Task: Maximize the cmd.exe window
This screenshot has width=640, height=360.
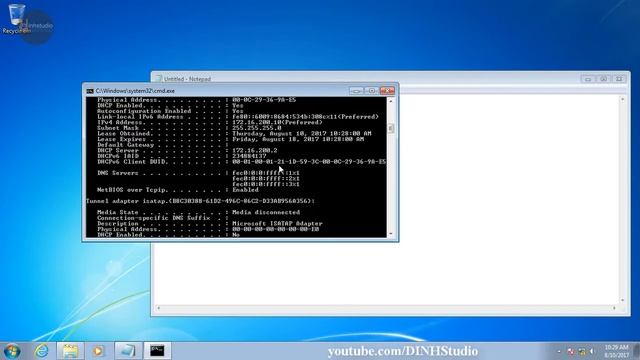Action: (x=371, y=91)
